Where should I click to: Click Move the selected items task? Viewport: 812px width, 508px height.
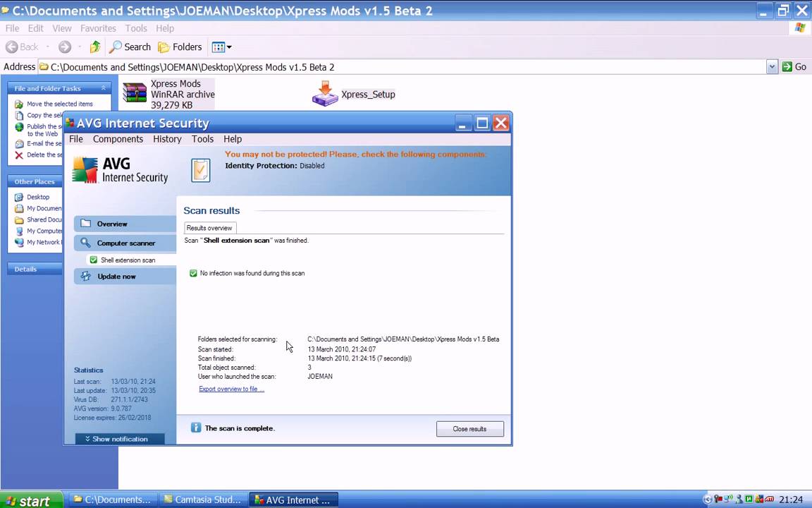pyautogui.click(x=59, y=104)
